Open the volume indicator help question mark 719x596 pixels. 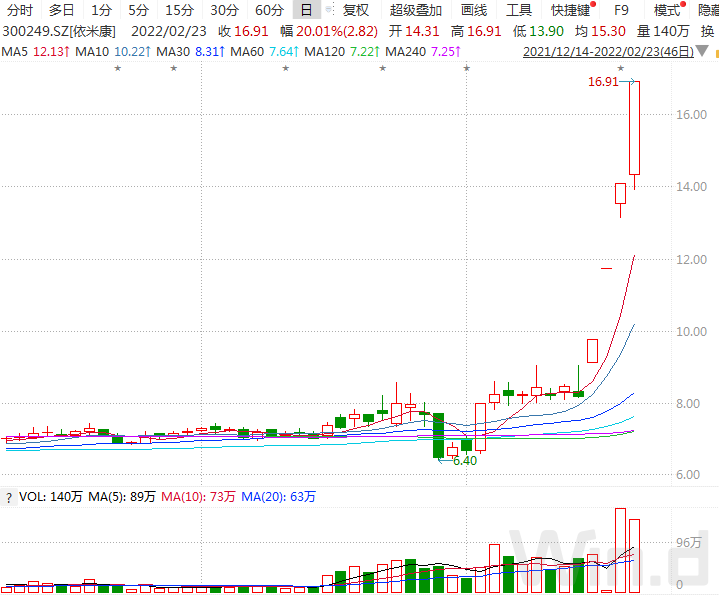tap(9, 497)
